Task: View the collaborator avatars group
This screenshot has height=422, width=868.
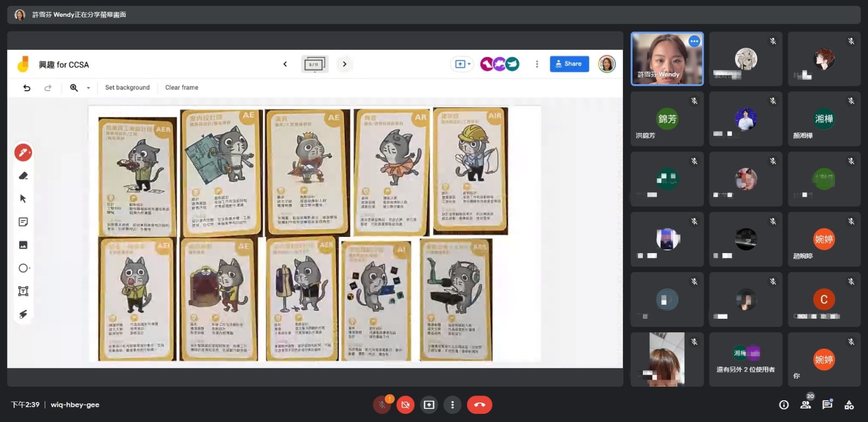Action: click(x=500, y=64)
